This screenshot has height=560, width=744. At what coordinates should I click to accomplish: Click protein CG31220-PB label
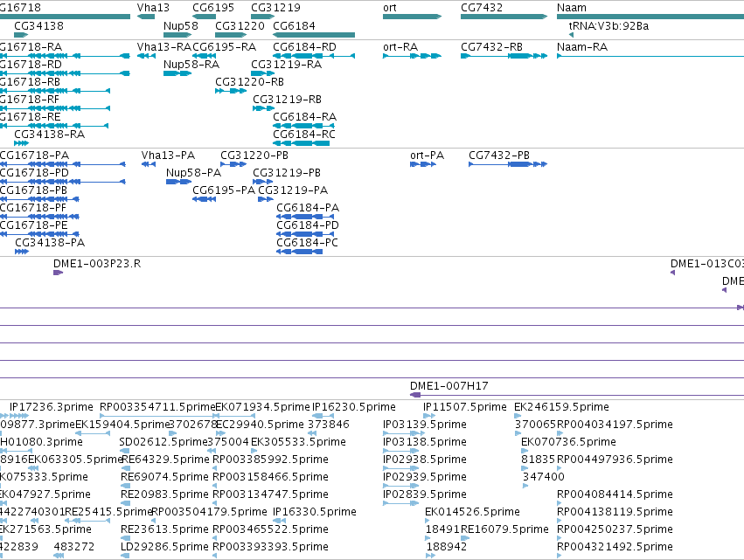[x=254, y=156]
